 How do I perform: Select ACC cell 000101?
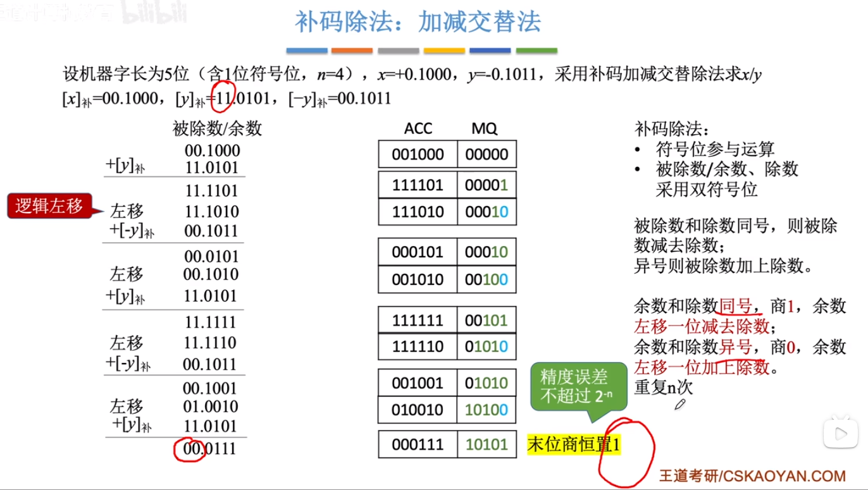point(418,252)
